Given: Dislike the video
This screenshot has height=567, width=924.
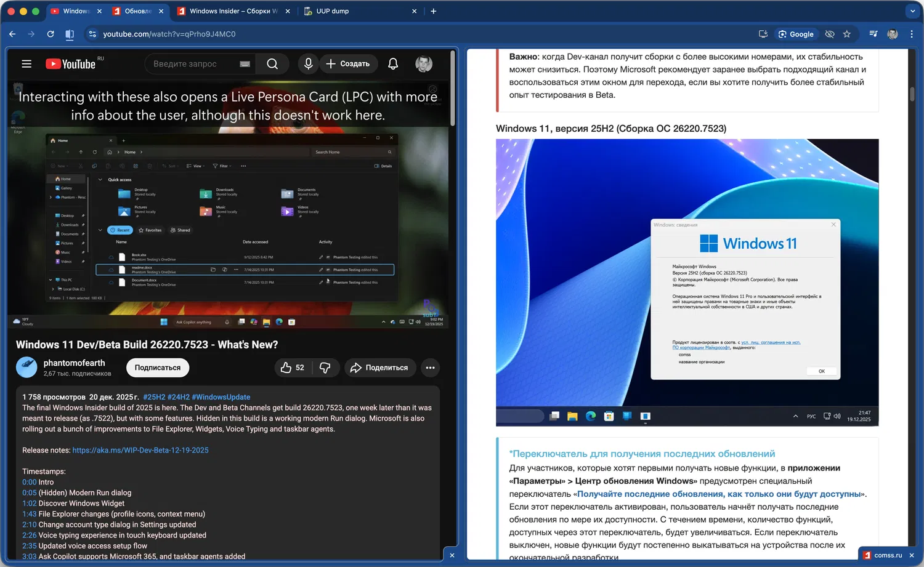Looking at the screenshot, I should coord(325,368).
